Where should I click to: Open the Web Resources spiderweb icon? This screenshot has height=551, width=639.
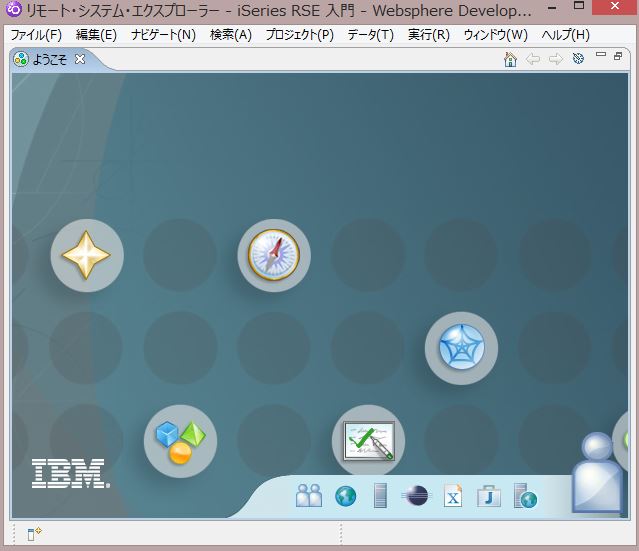[461, 348]
